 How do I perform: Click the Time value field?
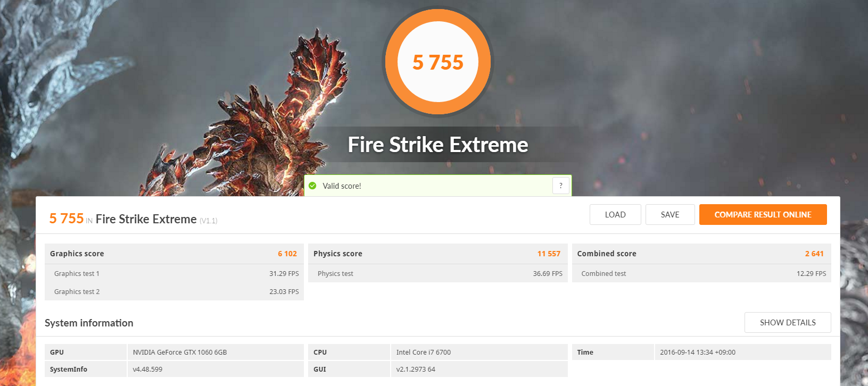[742, 352]
